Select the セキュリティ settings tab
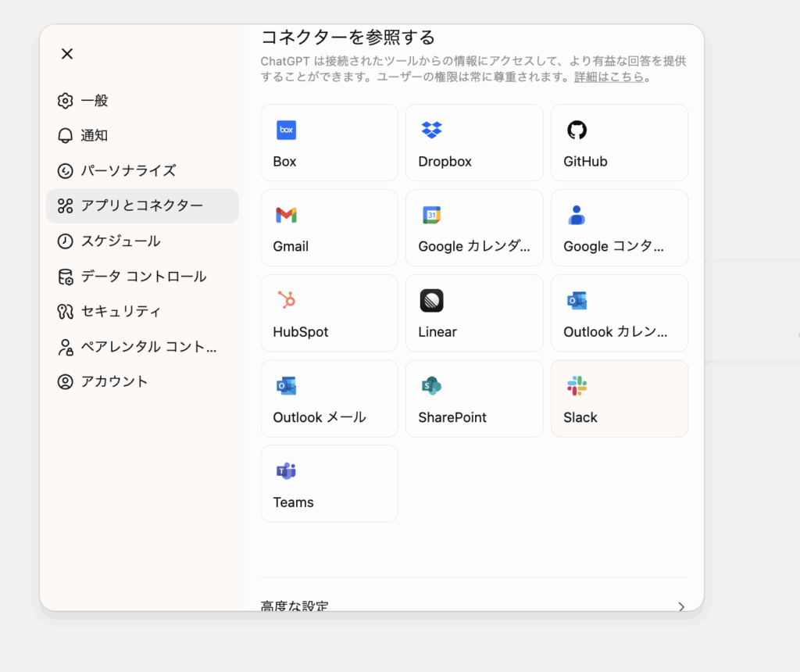Screen dimensions: 800x672 pos(121,312)
